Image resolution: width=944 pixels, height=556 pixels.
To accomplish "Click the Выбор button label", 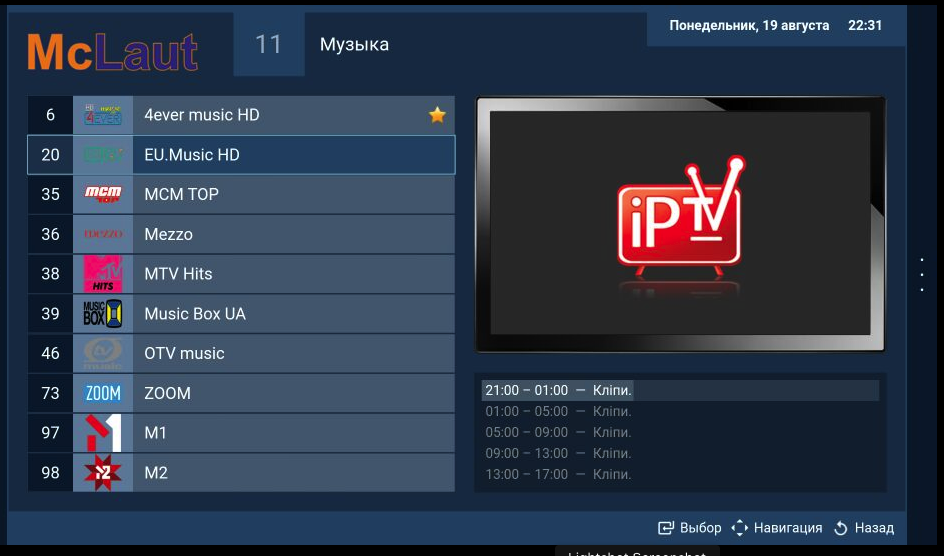I will tap(700, 528).
